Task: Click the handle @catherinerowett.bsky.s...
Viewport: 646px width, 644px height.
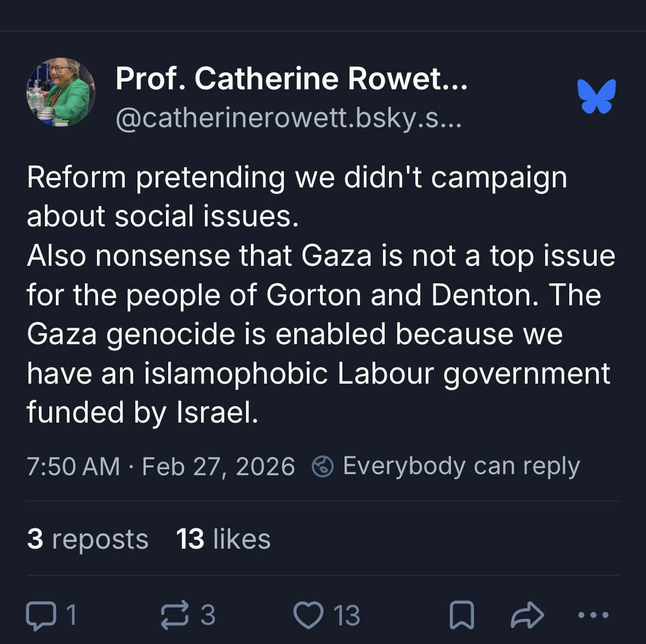Action: point(288,117)
